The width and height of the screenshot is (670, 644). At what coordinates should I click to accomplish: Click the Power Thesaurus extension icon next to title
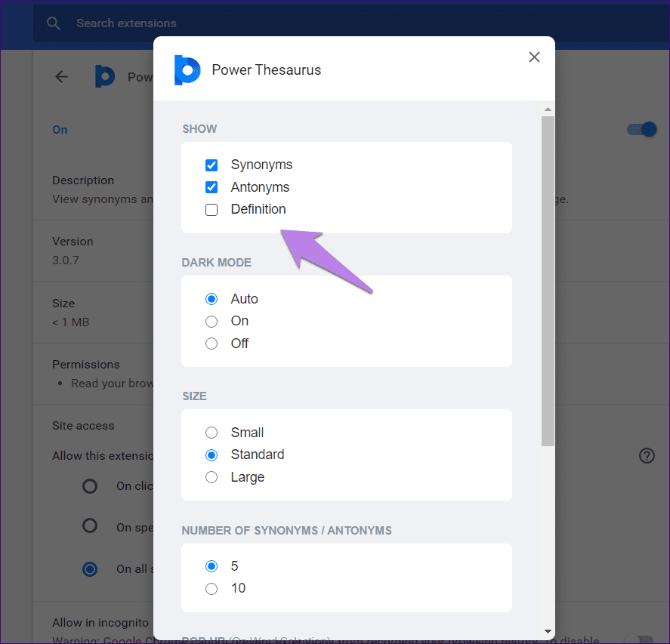[105, 76]
